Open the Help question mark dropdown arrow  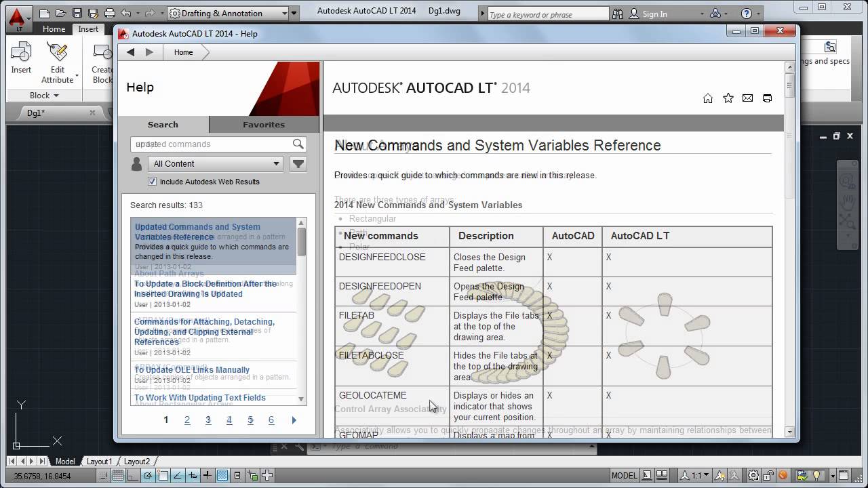[759, 14]
